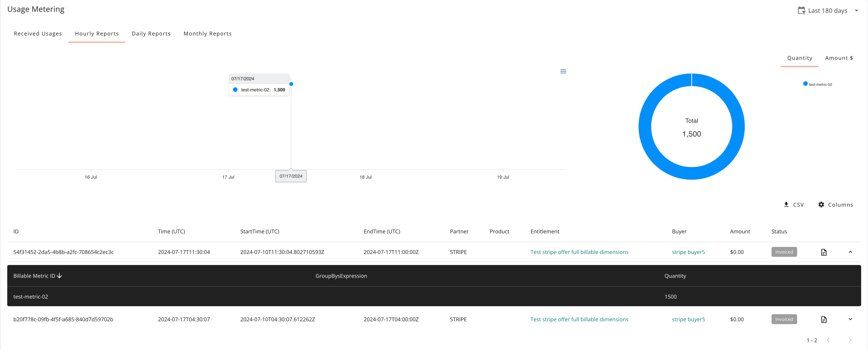Screen dimensions: 868x355
Task: Open the stripe buyer5 link in the first row
Action: tap(688, 252)
